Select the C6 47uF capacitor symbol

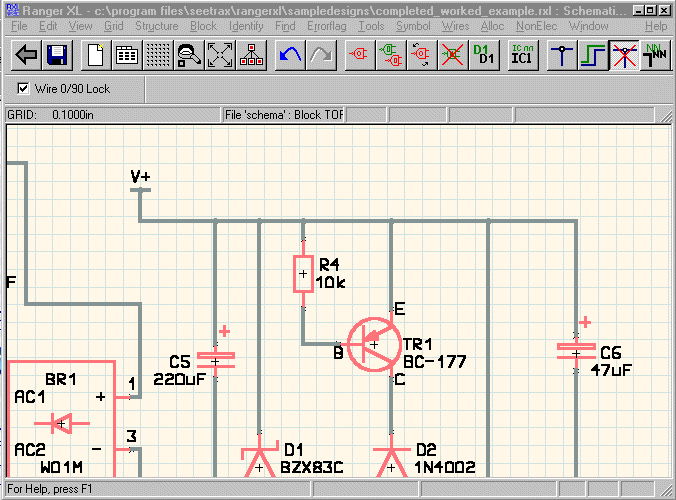pyautogui.click(x=576, y=353)
